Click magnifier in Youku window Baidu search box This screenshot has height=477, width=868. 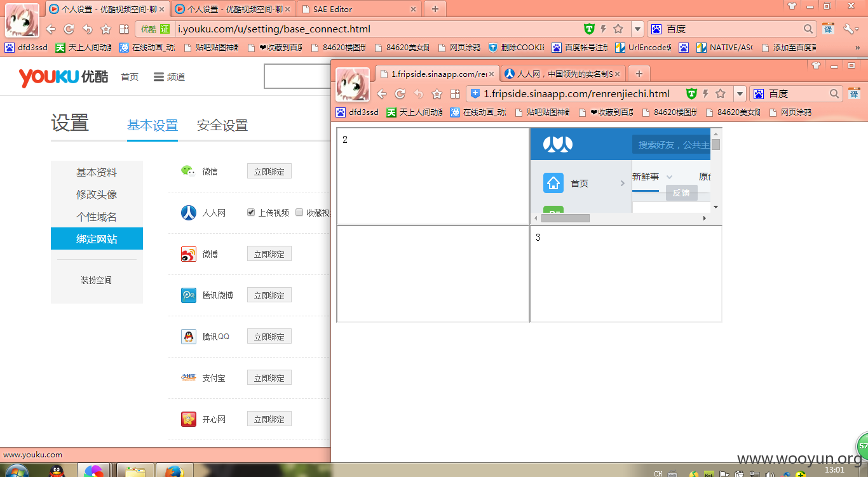coord(808,29)
